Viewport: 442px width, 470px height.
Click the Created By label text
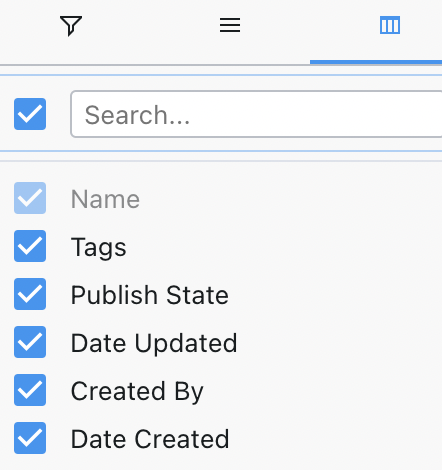tap(137, 392)
